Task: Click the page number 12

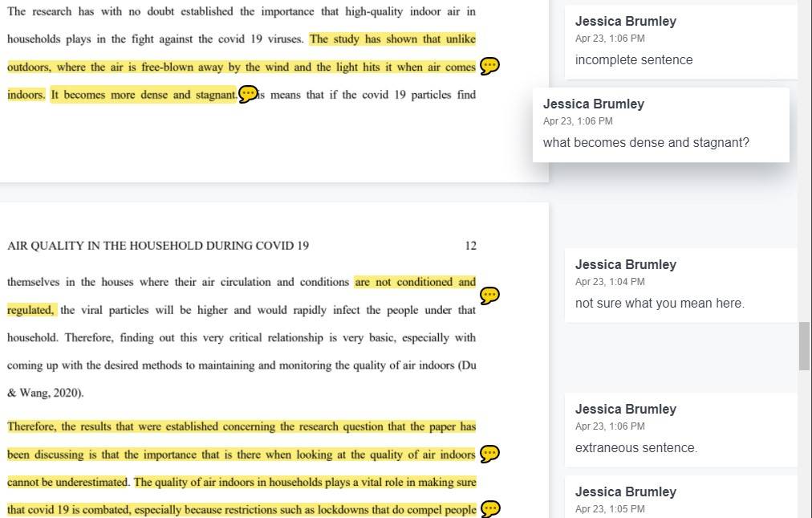Action: point(470,246)
